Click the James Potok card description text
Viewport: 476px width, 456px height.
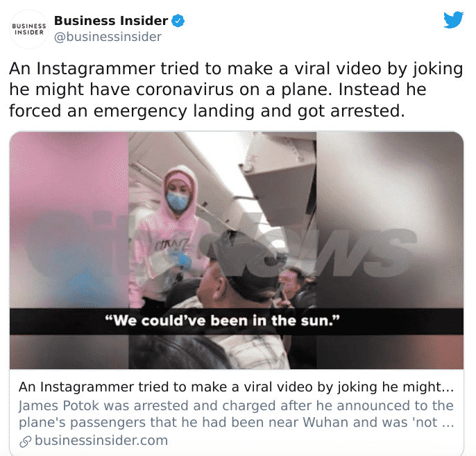coord(236,414)
